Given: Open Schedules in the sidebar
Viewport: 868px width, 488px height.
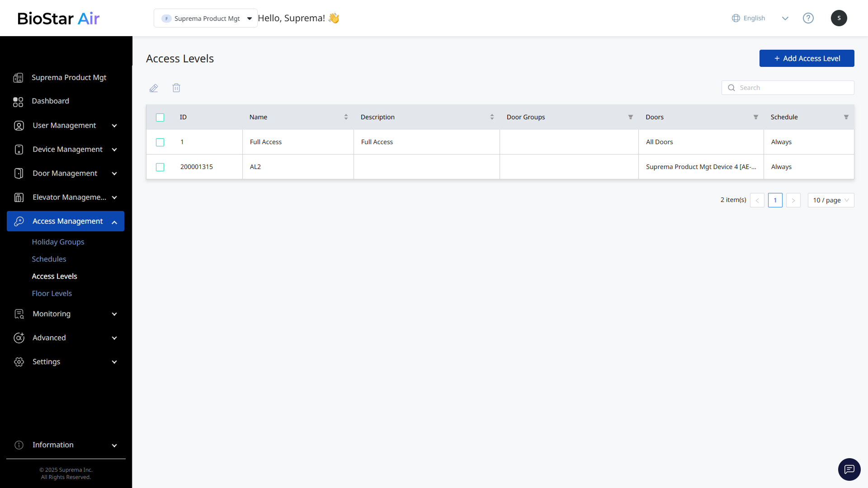Looking at the screenshot, I should pos(49,259).
